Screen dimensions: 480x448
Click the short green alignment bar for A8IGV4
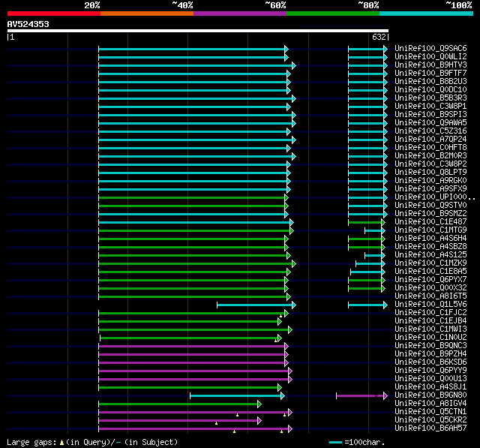pos(178,403)
